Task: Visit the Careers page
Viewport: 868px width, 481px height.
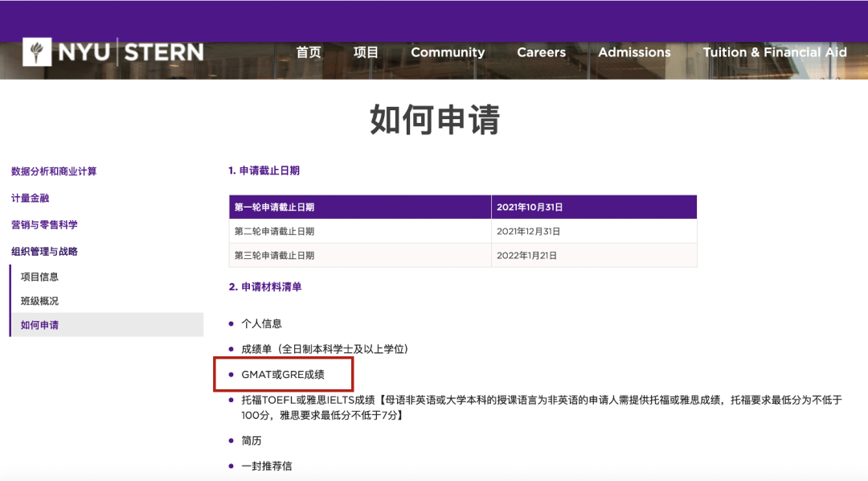Action: 541,52
